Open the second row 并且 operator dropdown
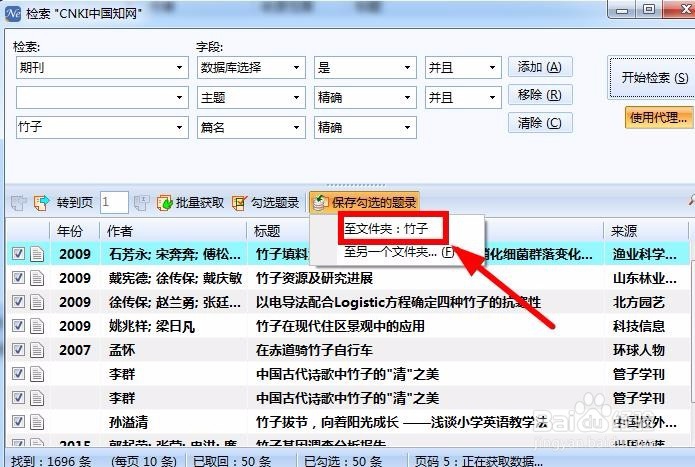This screenshot has width=695, height=467. tap(492, 97)
